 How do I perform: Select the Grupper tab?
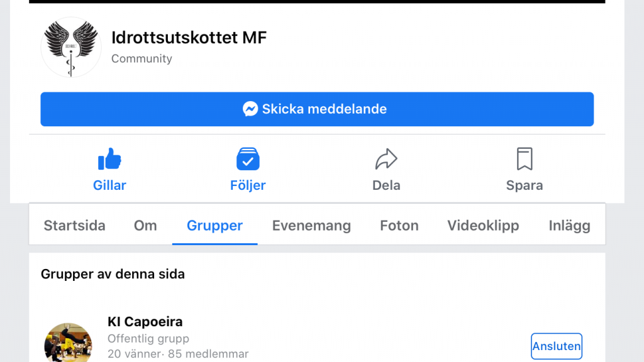215,226
